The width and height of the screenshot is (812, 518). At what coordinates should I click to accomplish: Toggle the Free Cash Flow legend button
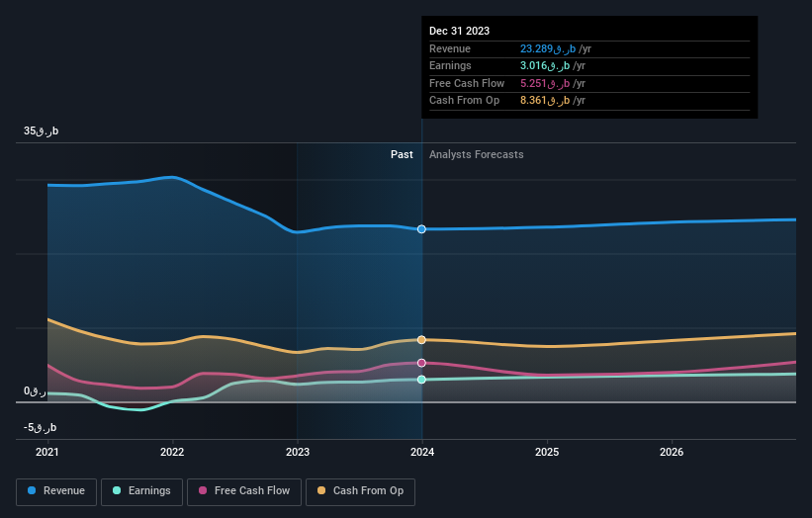[x=244, y=491]
